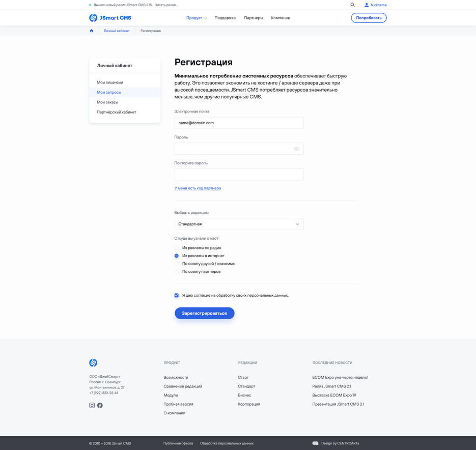476x450 pixels.
Task: Show password with the eye icon
Action: click(296, 149)
